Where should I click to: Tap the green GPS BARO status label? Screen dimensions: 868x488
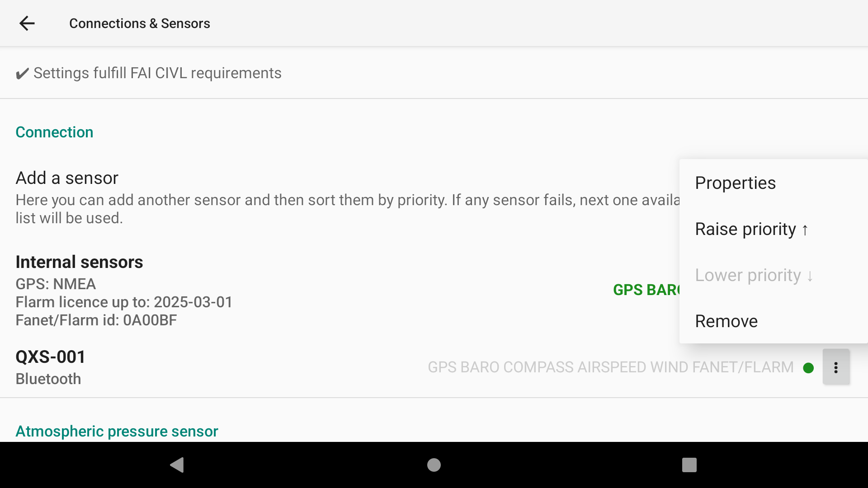coord(646,290)
